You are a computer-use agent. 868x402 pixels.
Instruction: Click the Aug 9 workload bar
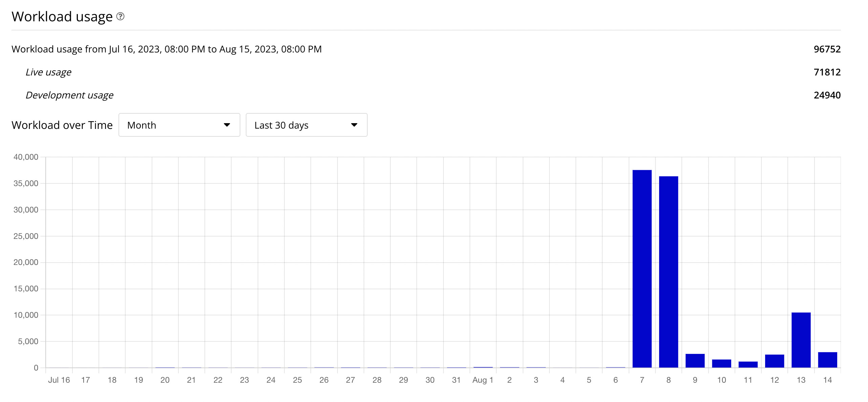click(695, 361)
